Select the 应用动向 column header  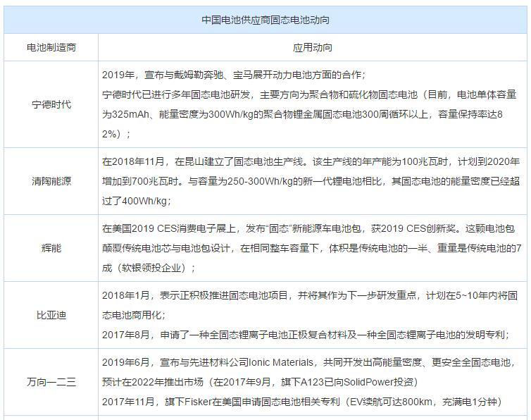(x=313, y=48)
